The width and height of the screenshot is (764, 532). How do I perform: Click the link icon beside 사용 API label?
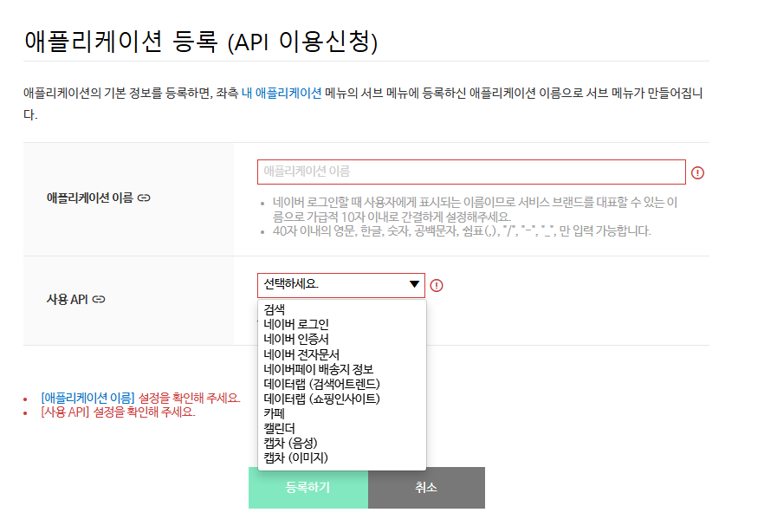[x=100, y=297]
